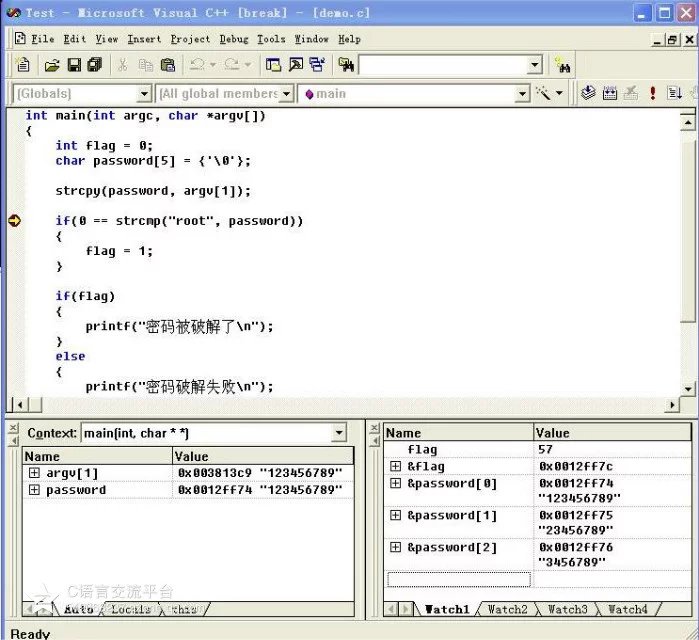
Task: Open the main function dropdown
Action: pyautogui.click(x=522, y=94)
